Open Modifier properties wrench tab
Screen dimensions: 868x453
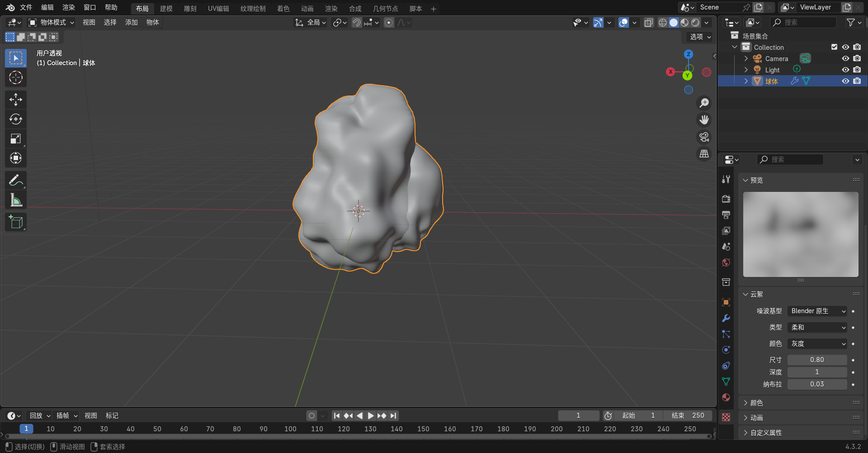(x=726, y=318)
